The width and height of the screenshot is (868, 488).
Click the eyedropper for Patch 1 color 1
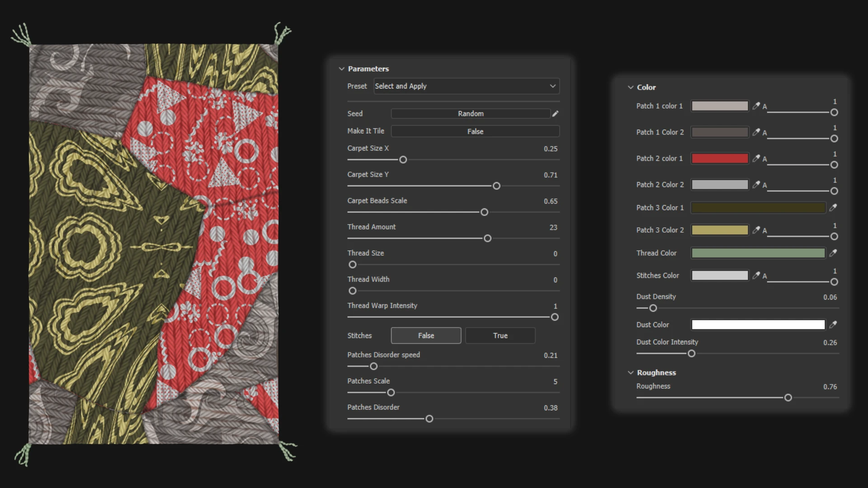756,106
